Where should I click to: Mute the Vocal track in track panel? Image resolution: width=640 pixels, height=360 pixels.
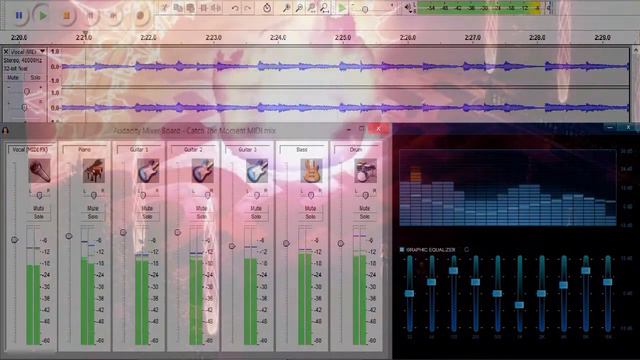coord(13,77)
